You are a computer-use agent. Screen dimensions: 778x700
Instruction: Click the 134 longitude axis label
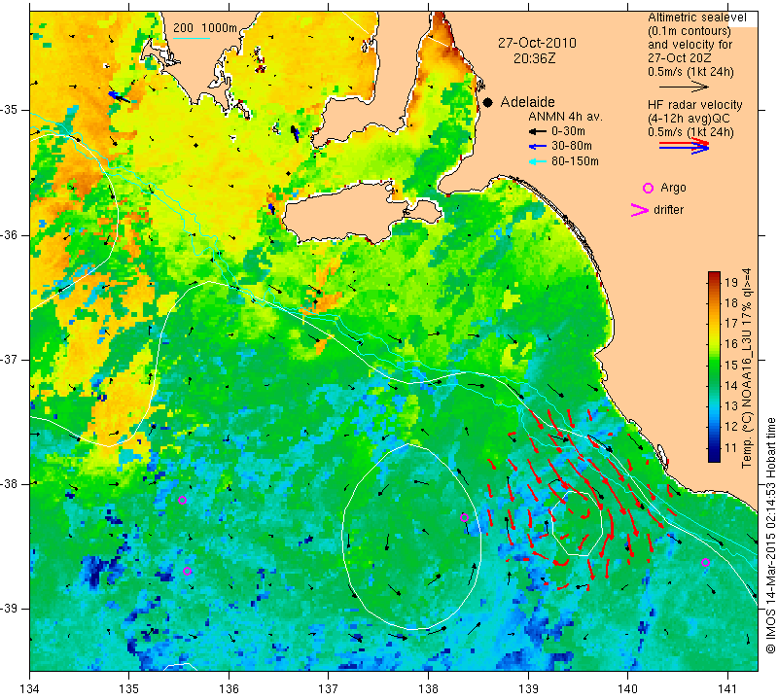tap(30, 689)
